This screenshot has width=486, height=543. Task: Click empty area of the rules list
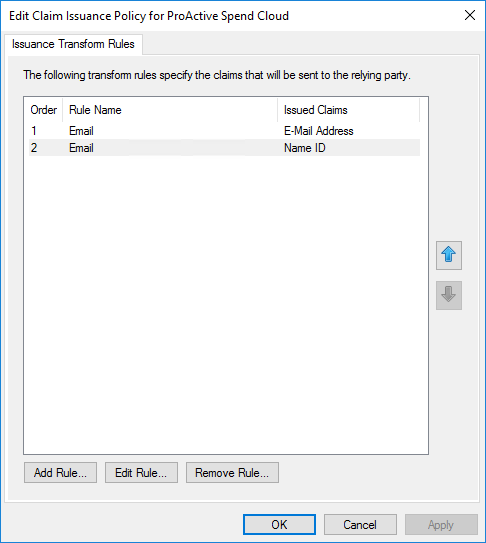click(225, 305)
